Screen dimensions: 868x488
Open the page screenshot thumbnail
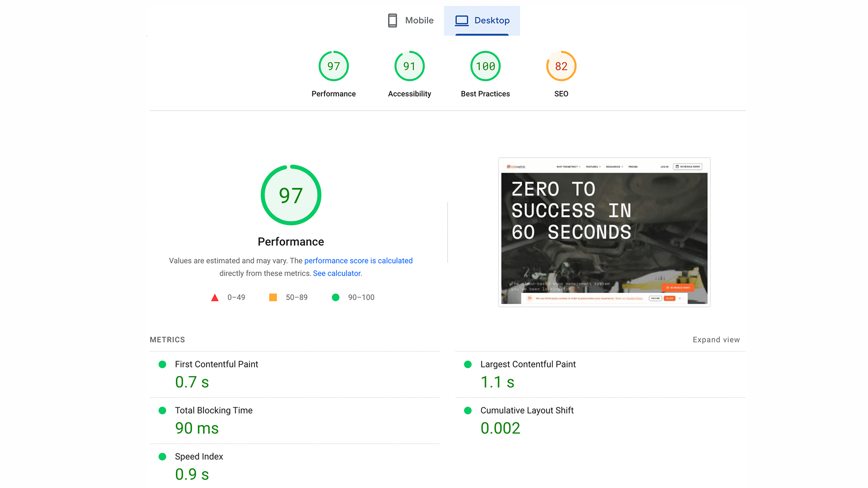pyautogui.click(x=604, y=232)
